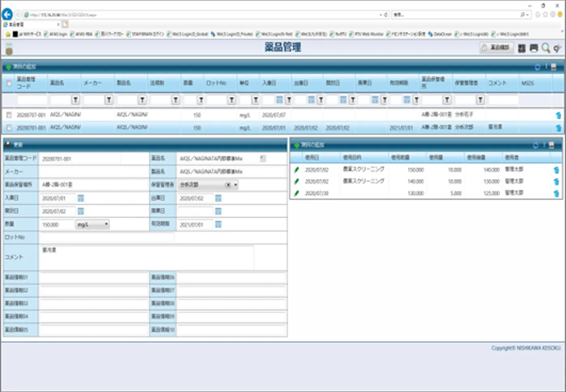Open the filter icon for the メーカー column
Image resolution: width=566 pixels, height=392 pixels.
click(109, 99)
